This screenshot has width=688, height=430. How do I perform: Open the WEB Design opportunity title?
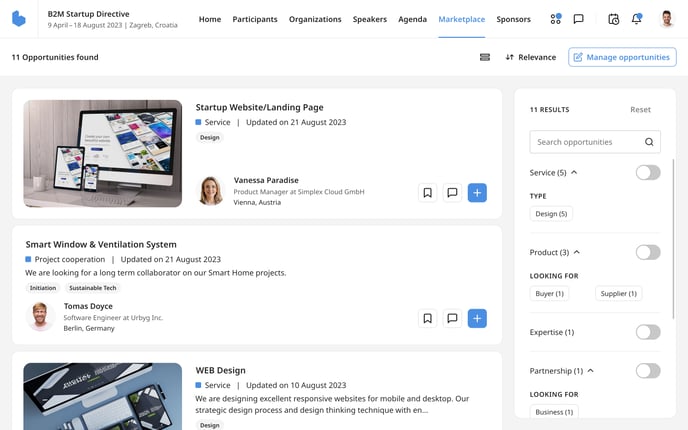pos(220,370)
